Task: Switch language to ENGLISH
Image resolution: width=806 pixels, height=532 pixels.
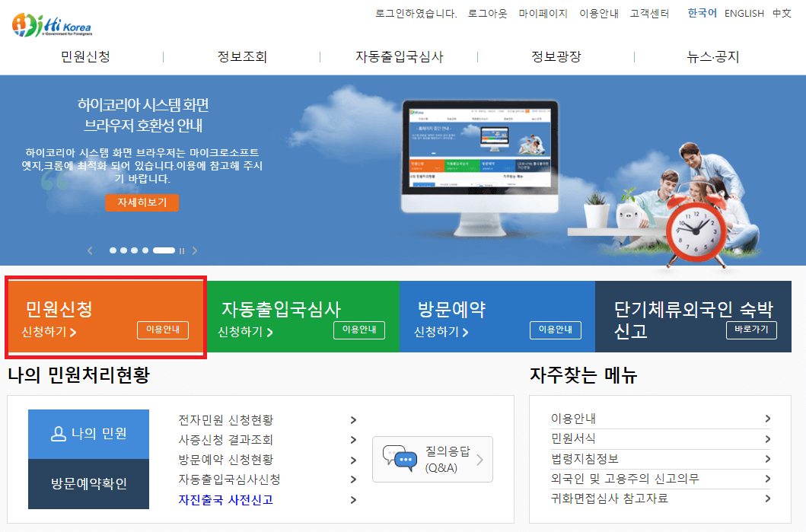Action: [x=744, y=13]
